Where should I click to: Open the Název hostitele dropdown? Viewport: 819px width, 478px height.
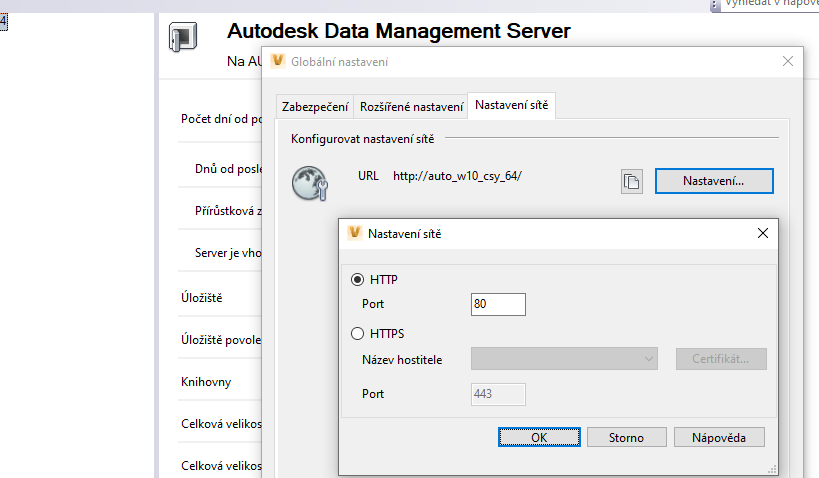(564, 359)
